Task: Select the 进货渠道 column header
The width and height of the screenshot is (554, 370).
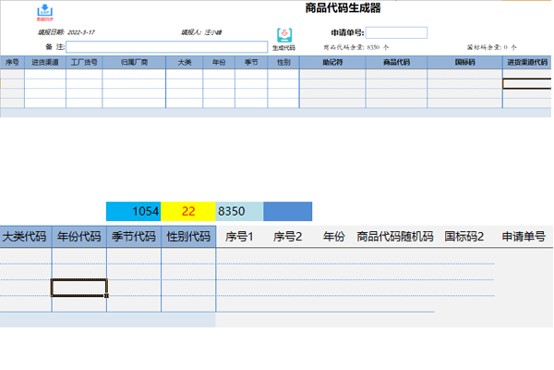Action: [45, 62]
